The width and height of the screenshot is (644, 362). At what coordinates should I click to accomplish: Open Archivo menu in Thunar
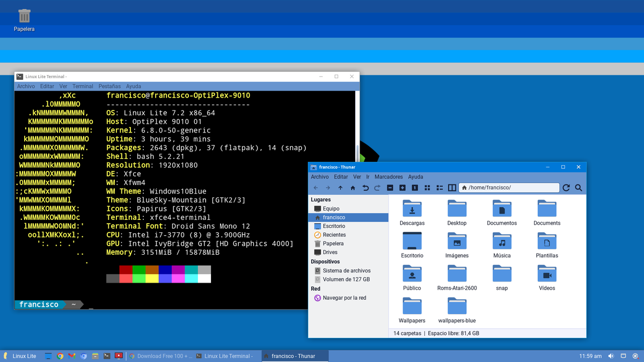pos(320,176)
